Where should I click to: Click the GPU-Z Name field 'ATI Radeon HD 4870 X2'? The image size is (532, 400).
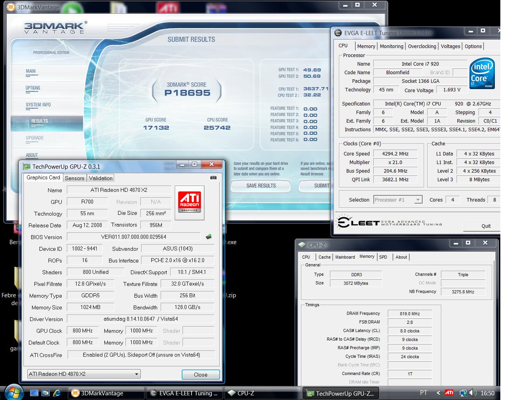[119, 190]
